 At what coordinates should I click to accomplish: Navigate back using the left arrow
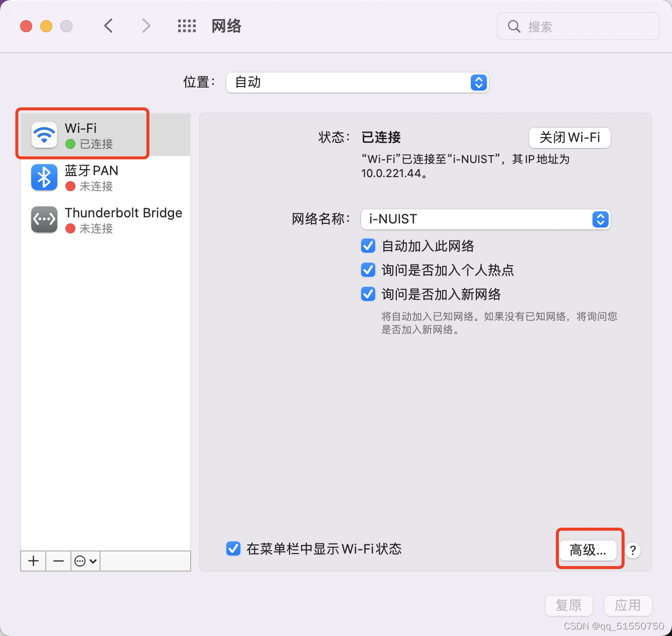click(108, 26)
